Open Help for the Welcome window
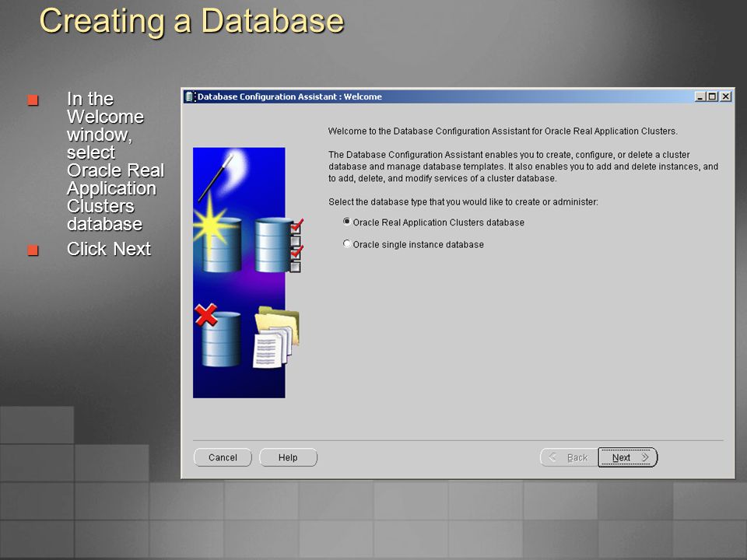The width and height of the screenshot is (747, 560). pyautogui.click(x=288, y=457)
